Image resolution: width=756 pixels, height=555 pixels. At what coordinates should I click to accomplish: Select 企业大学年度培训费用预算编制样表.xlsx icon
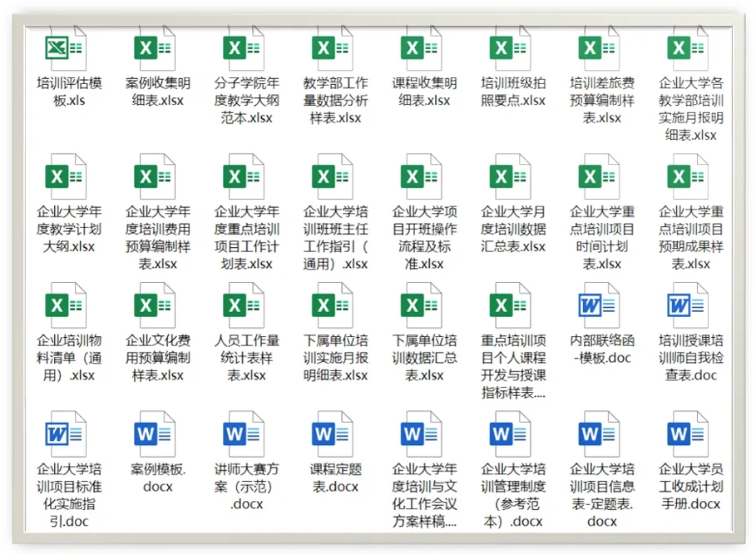click(155, 176)
